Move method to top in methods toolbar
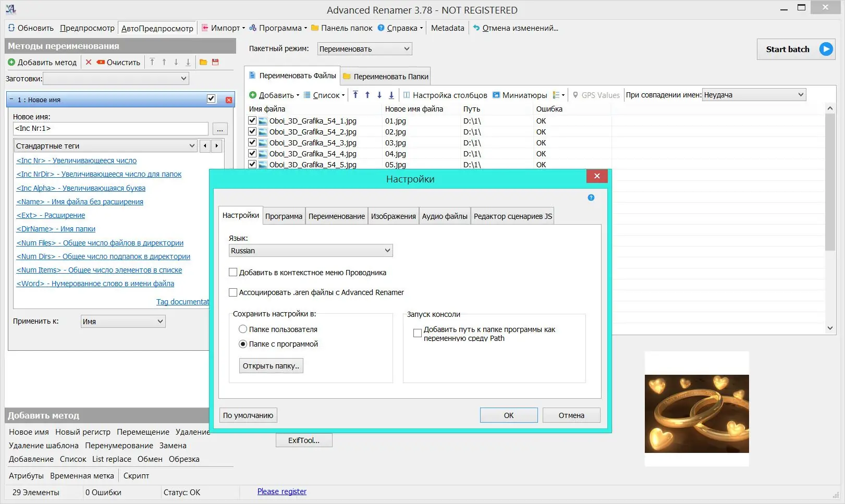845x504 pixels. pyautogui.click(x=152, y=62)
